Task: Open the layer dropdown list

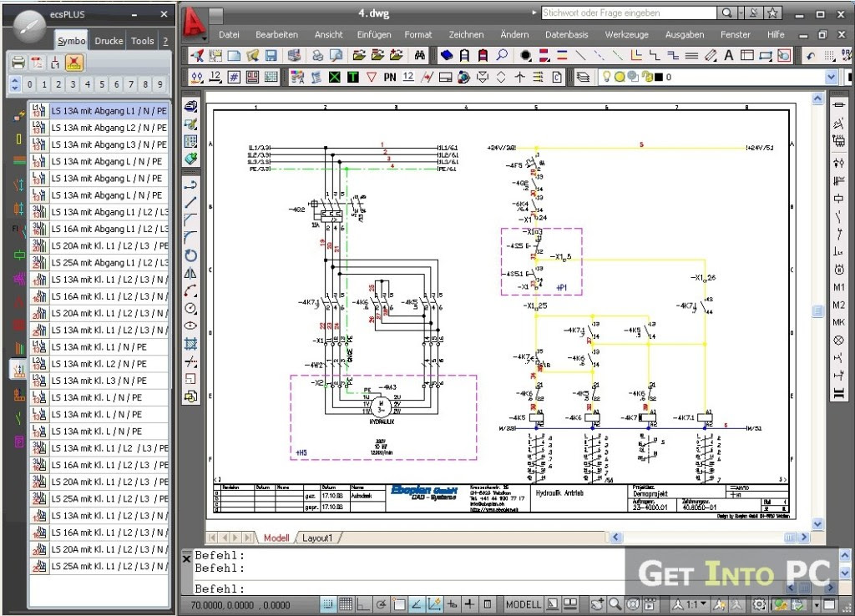Action: (x=830, y=77)
